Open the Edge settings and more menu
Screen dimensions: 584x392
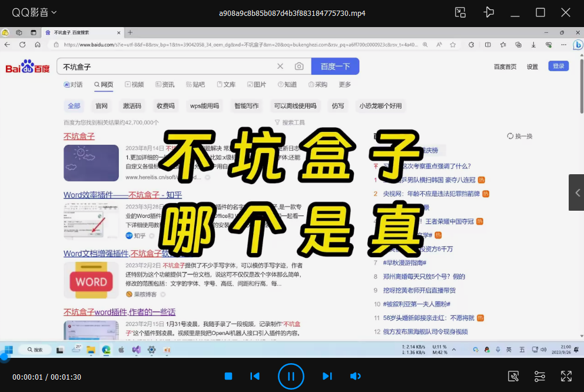pyautogui.click(x=563, y=45)
